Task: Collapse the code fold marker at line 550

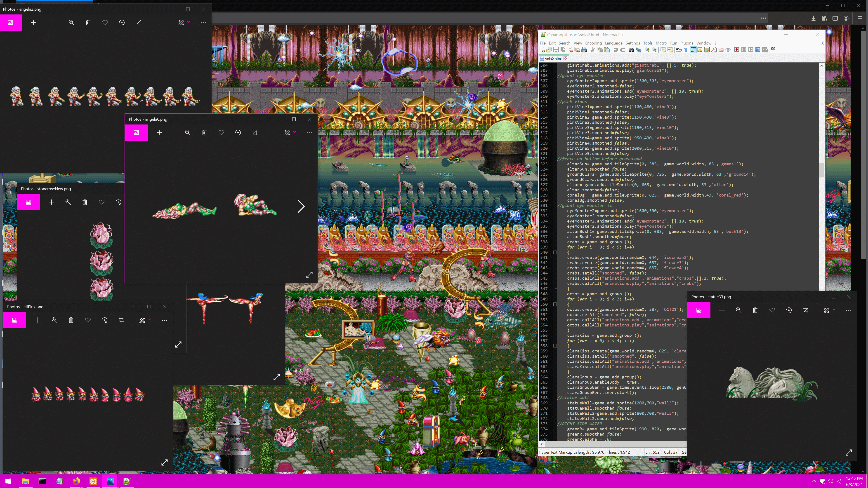Action: [x=555, y=304]
